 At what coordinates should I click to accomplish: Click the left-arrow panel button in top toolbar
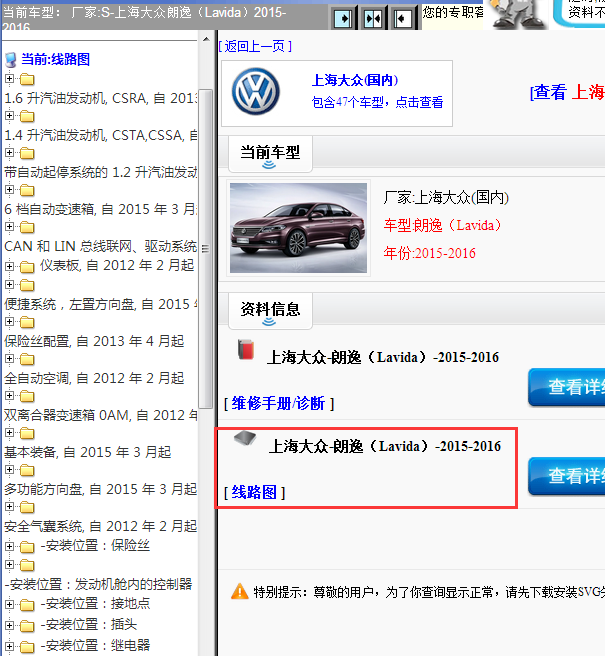click(x=402, y=18)
